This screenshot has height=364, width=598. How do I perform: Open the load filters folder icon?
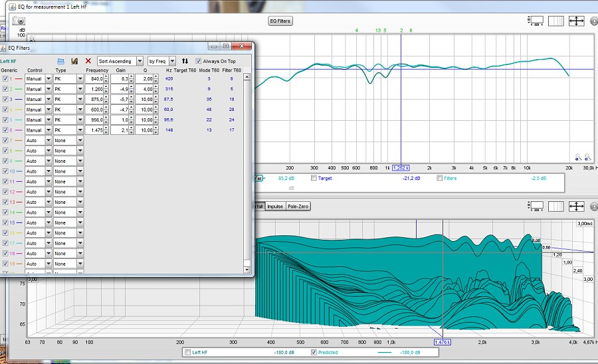pyautogui.click(x=60, y=61)
